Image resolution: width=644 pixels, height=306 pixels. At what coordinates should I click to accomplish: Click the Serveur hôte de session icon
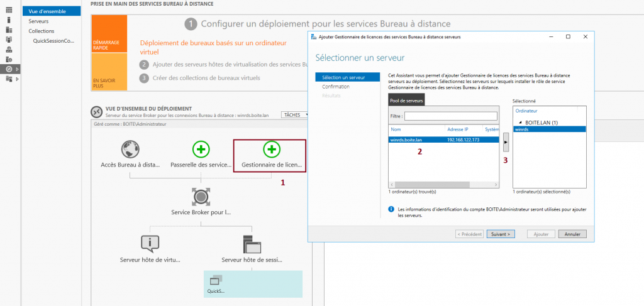click(x=252, y=243)
